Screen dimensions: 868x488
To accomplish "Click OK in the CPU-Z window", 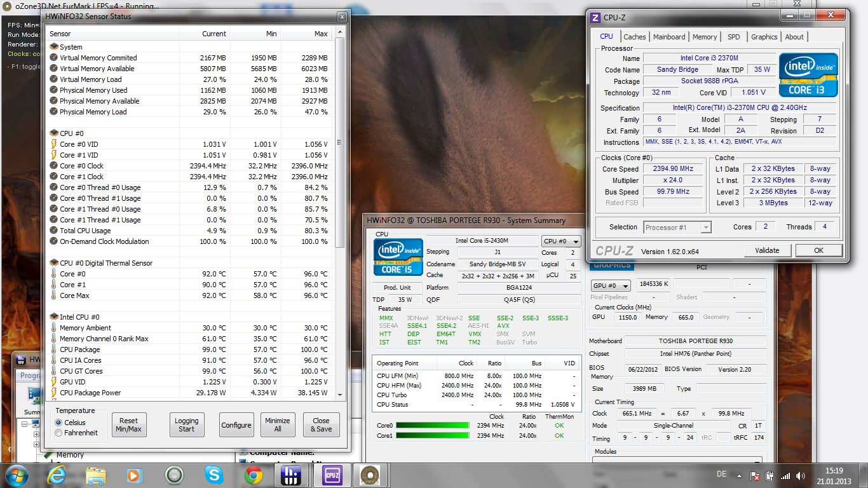I will coord(818,250).
